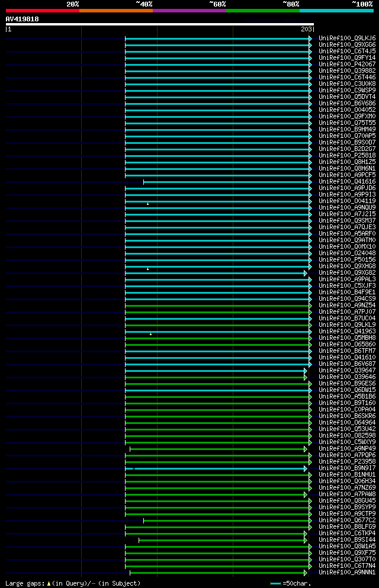
Task: Select the label UniRef100_P25818
Action: [347, 156]
